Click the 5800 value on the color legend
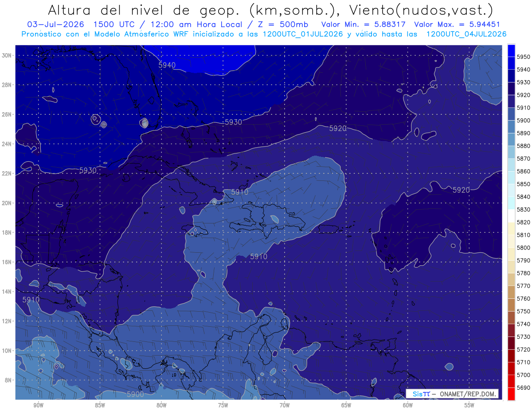The height and width of the screenshot is (411, 532). (524, 247)
